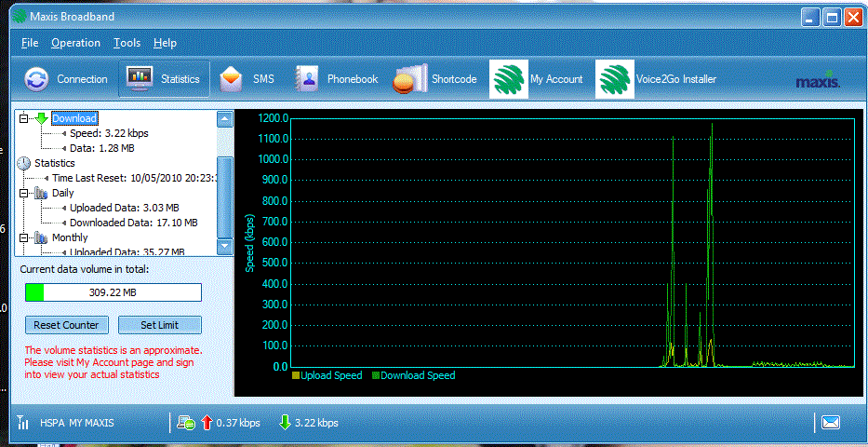Select 'Speed: 3.22 kbps' tree row
Image resolution: width=868 pixels, height=447 pixels.
click(x=109, y=133)
